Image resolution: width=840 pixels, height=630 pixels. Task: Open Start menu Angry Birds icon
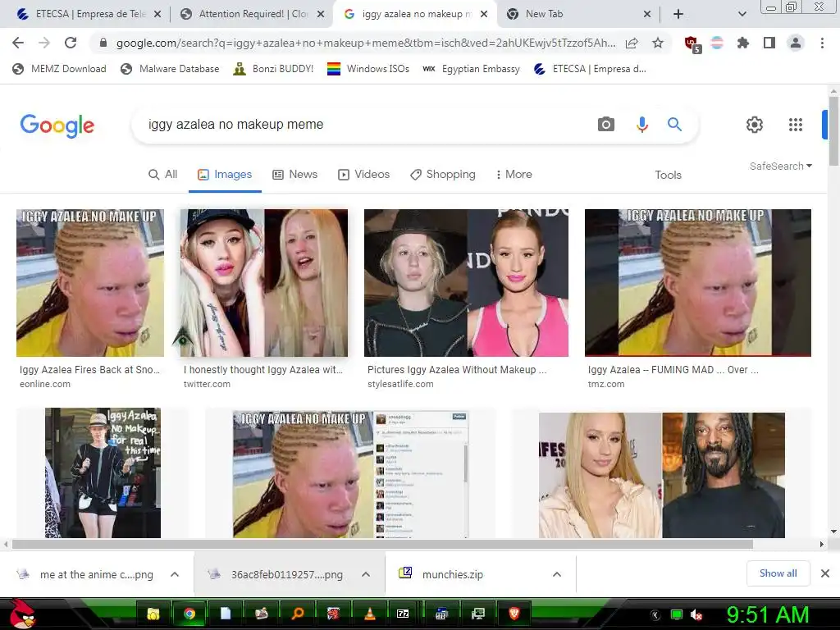pyautogui.click(x=22, y=614)
